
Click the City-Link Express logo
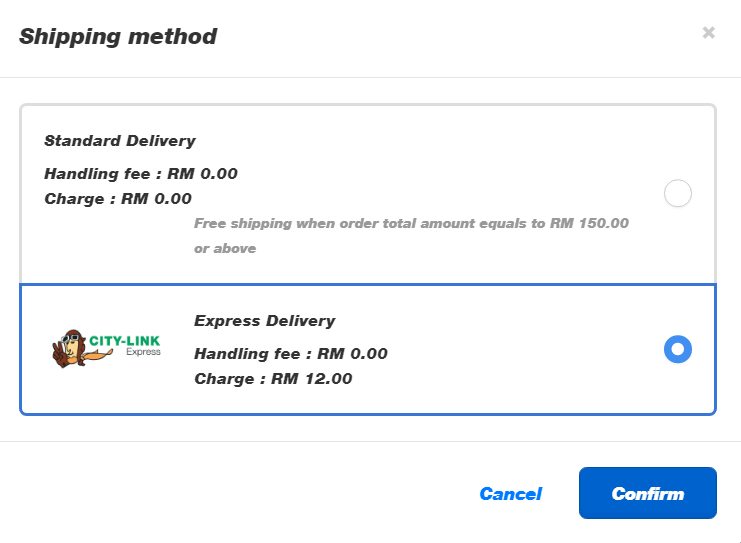click(x=106, y=349)
